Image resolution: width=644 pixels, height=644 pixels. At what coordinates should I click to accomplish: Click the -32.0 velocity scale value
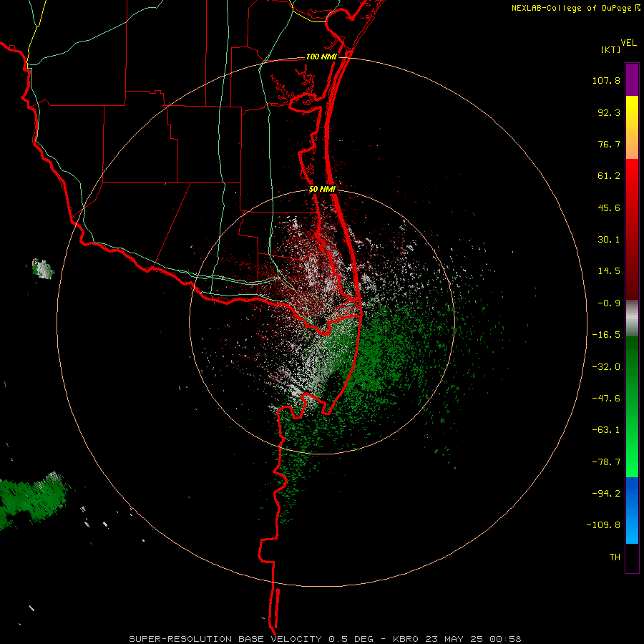coord(606,367)
